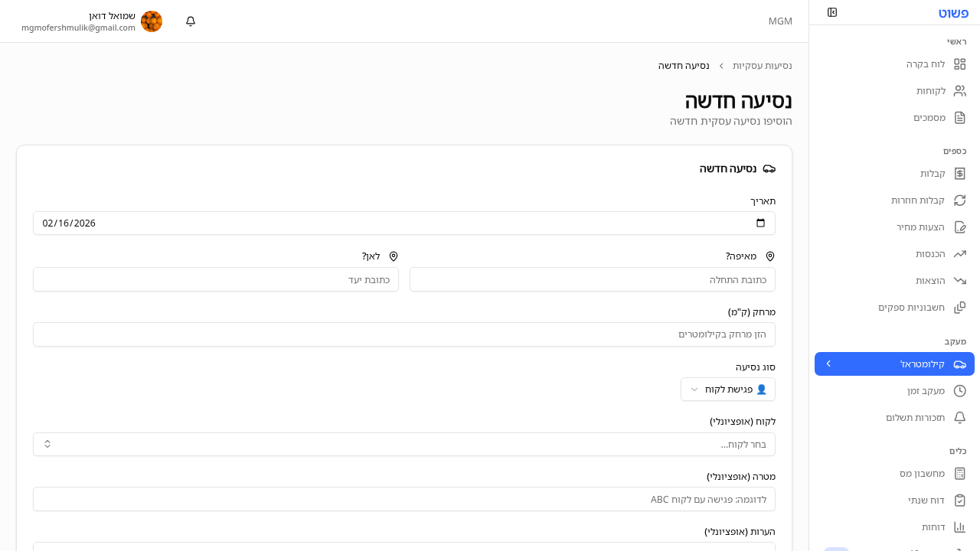980x551 pixels.
Task: Open מסמכים from the sidebar
Action: [x=960, y=117]
